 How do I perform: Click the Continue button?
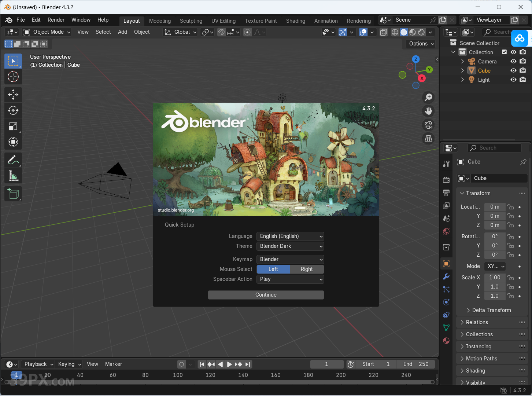pyautogui.click(x=266, y=295)
